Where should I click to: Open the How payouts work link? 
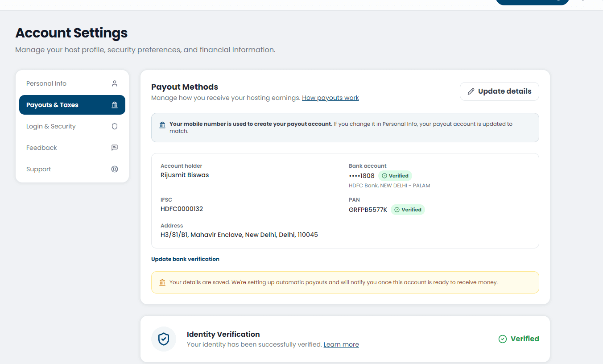click(330, 98)
